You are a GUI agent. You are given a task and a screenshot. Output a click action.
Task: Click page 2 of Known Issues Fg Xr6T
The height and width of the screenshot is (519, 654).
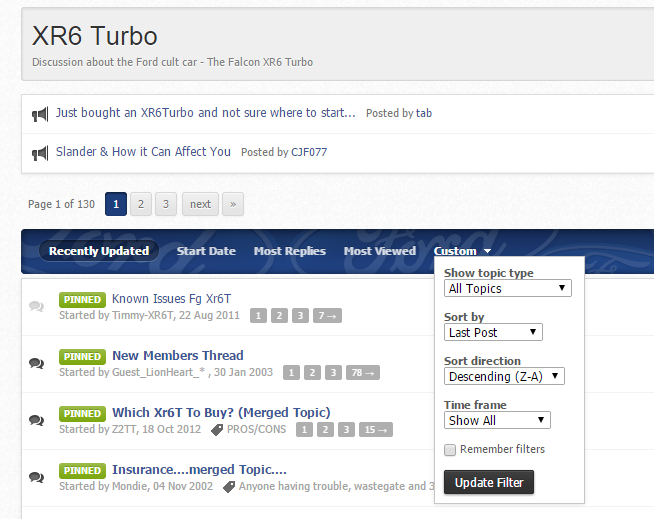pos(279,316)
